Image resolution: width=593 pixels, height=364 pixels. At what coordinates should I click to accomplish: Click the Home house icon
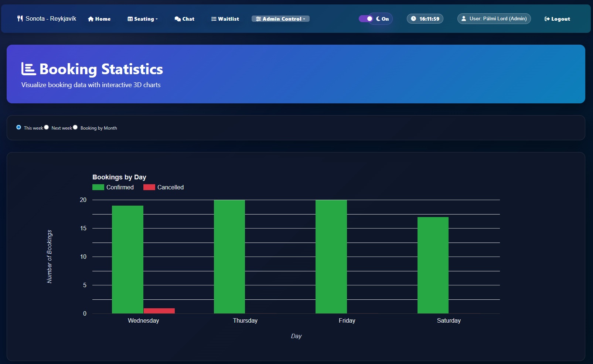91,19
